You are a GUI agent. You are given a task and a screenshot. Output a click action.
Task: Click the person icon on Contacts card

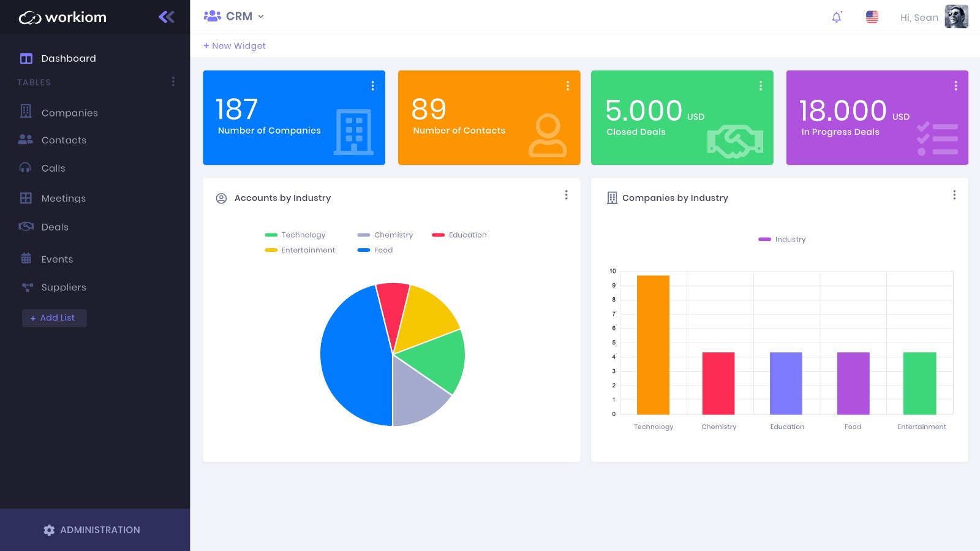click(x=548, y=135)
